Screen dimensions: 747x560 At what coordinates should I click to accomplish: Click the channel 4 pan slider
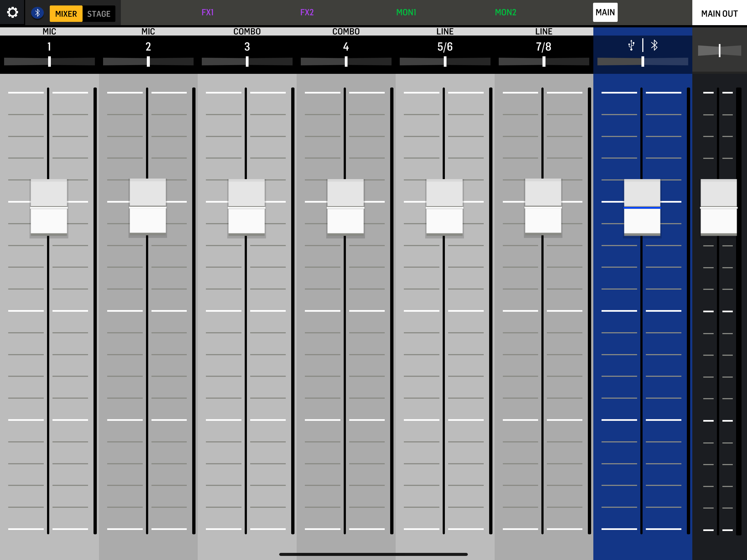tap(346, 62)
